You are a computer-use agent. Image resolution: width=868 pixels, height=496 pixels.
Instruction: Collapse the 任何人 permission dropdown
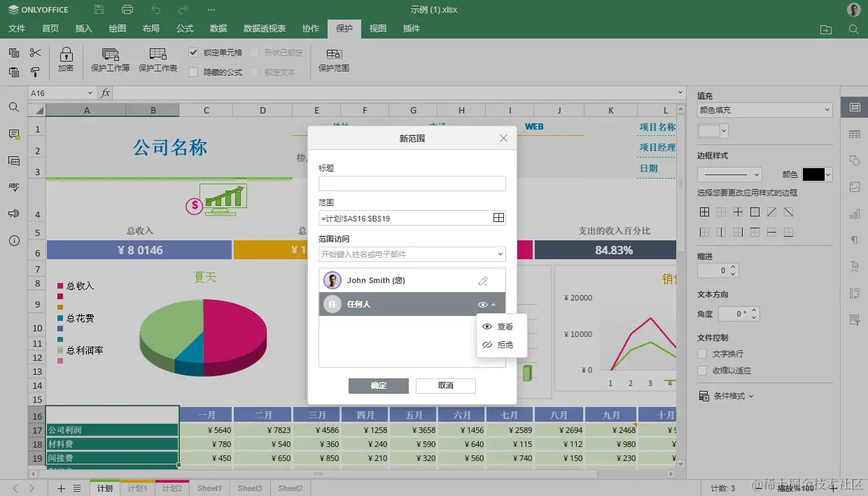(494, 304)
